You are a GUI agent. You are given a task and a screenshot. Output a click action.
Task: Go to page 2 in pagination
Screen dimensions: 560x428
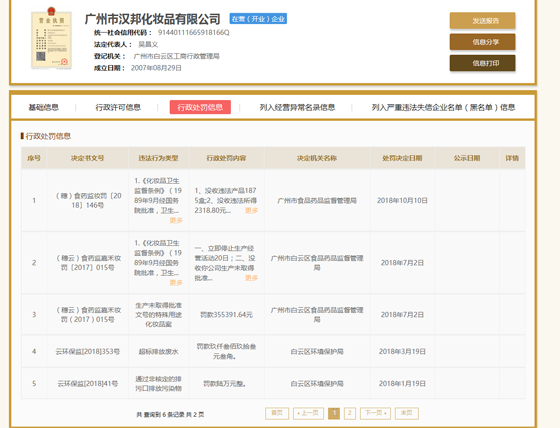point(350,413)
